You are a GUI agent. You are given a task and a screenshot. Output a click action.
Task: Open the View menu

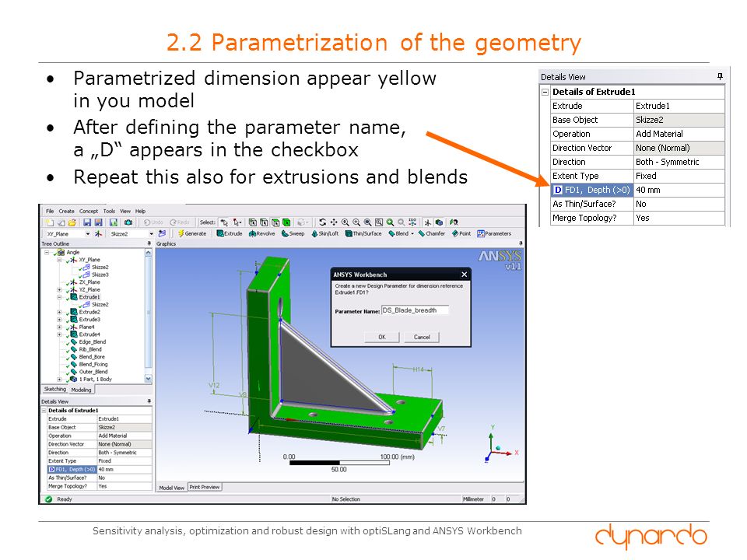click(125, 212)
